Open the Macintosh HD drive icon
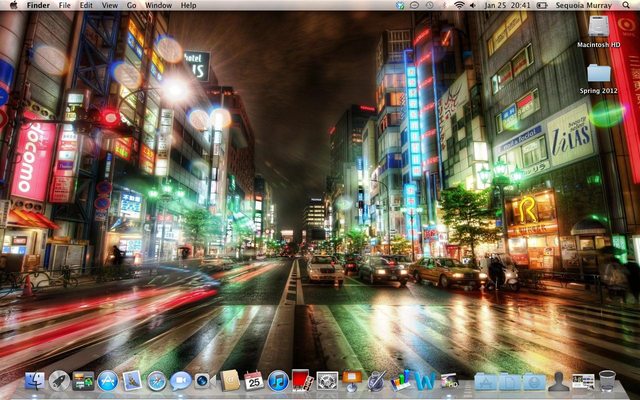This screenshot has height=400, width=640. tap(598, 27)
